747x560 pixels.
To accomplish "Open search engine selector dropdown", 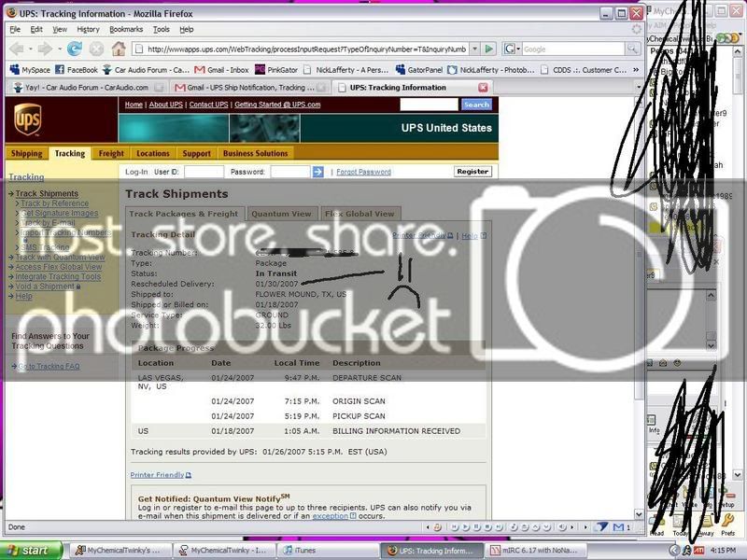I will coord(512,49).
